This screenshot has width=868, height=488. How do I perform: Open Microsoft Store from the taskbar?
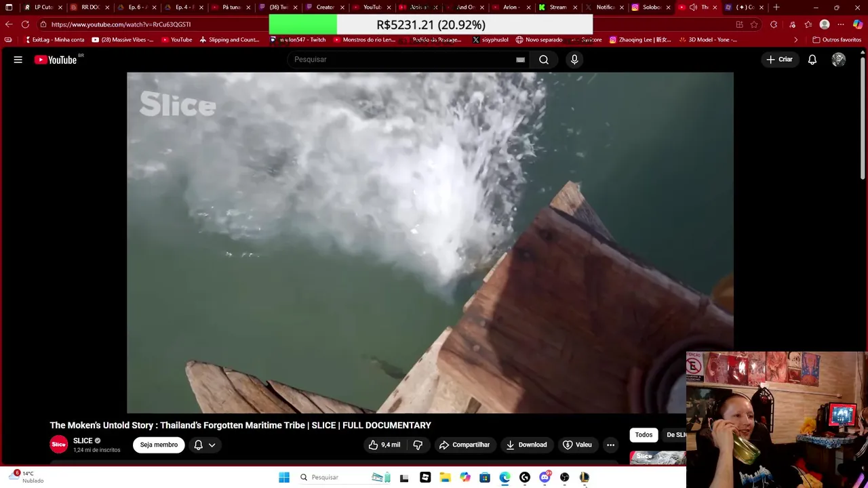point(485,477)
